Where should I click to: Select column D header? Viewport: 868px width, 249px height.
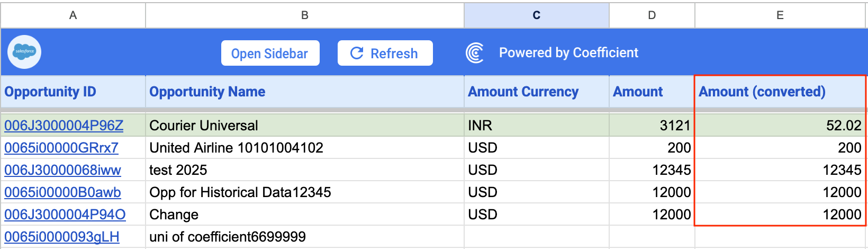[x=652, y=15]
